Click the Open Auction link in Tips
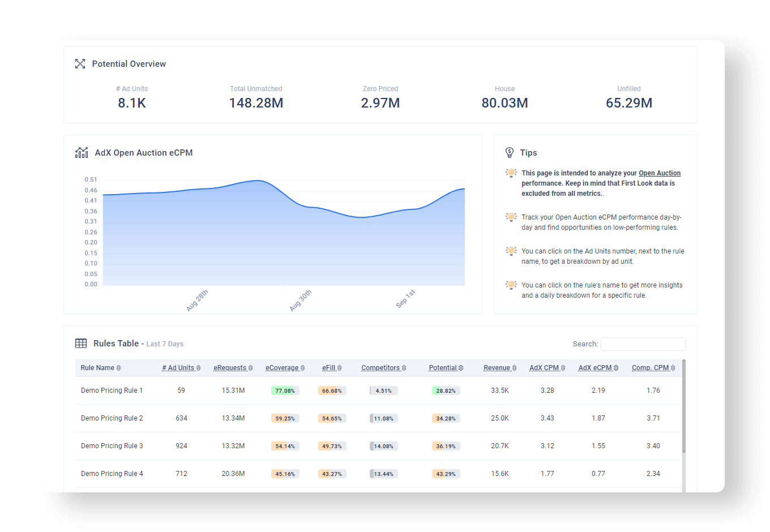The width and height of the screenshot is (770, 532). (659, 173)
